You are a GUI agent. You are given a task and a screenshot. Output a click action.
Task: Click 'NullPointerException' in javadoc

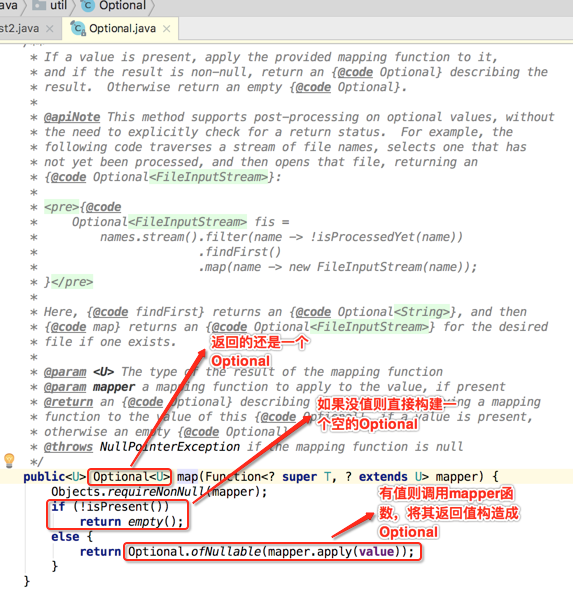170,447
